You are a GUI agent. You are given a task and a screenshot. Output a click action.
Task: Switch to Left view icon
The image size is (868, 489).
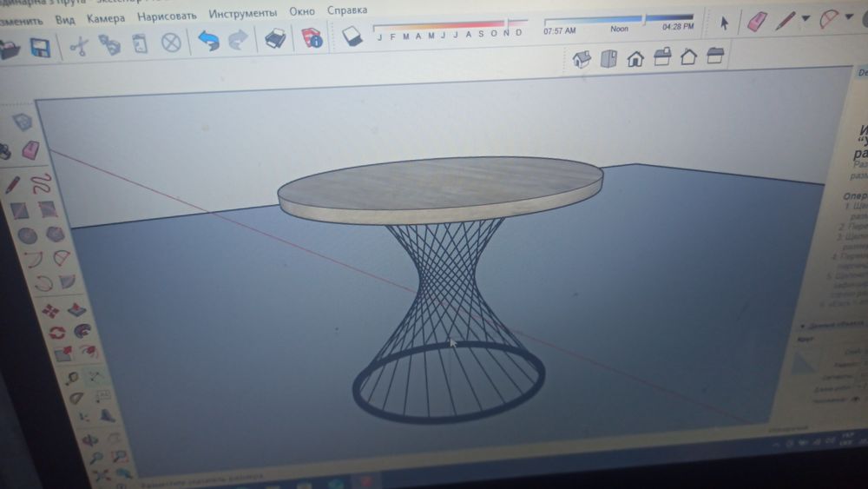tap(715, 55)
